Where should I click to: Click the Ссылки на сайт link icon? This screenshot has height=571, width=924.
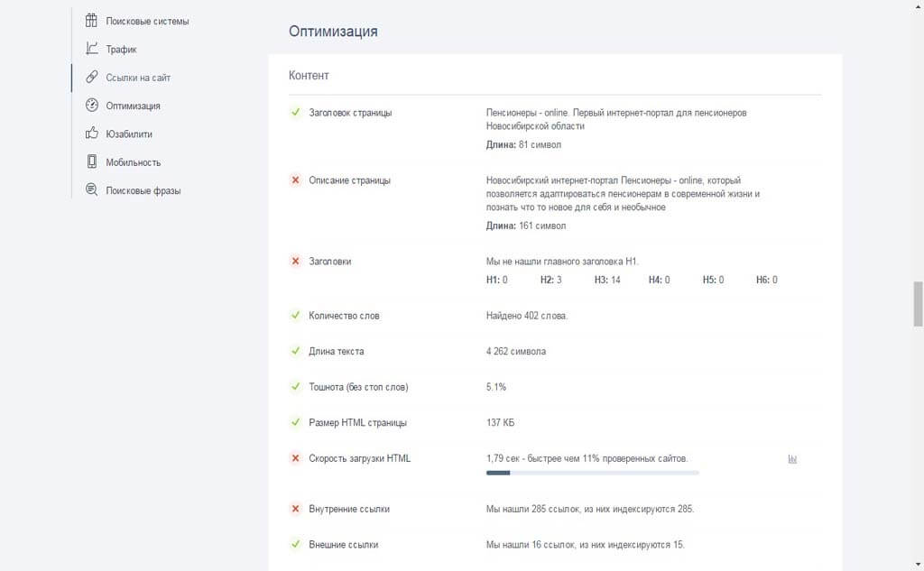pos(91,78)
